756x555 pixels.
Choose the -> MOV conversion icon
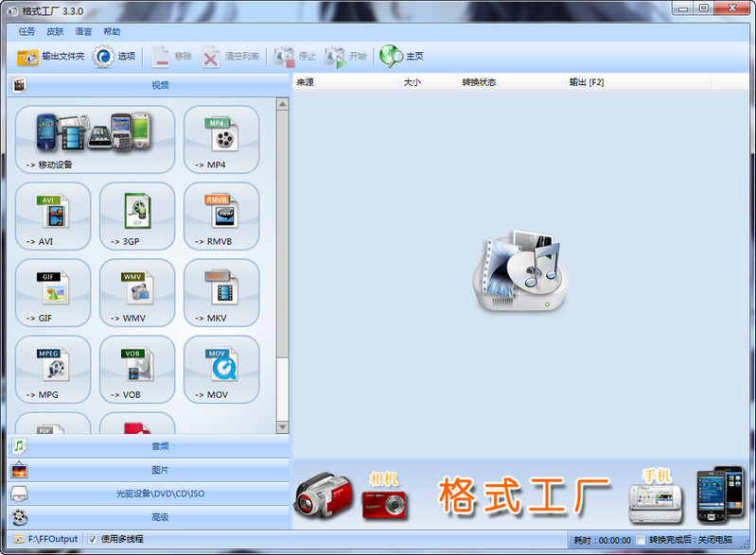tap(221, 370)
